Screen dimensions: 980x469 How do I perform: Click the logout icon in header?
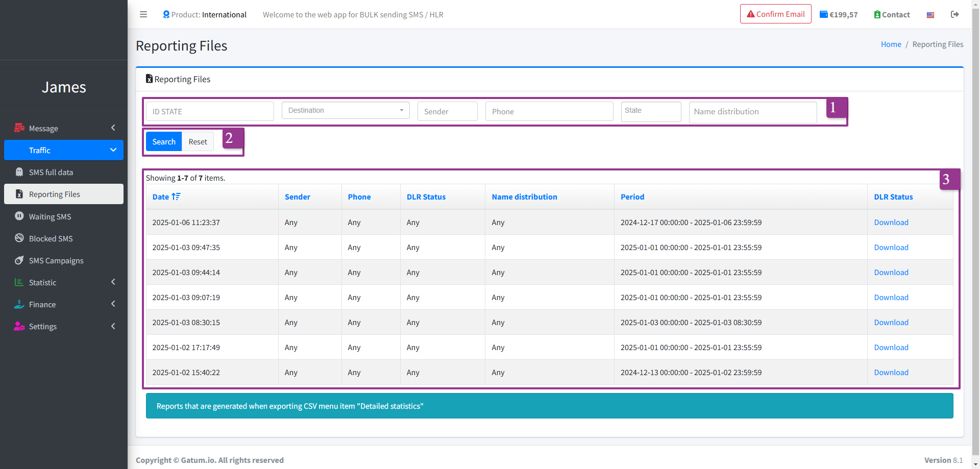tap(954, 14)
